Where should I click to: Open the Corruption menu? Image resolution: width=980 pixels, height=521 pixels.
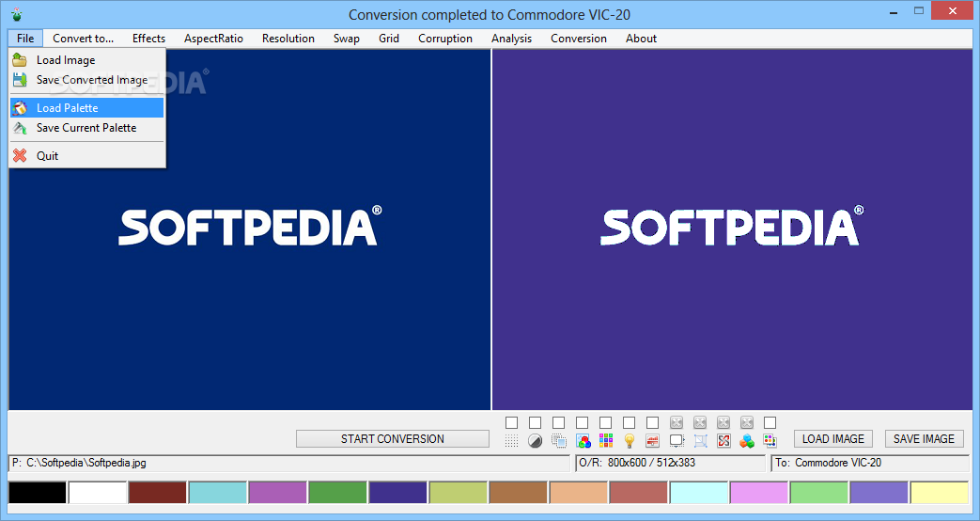coord(445,39)
